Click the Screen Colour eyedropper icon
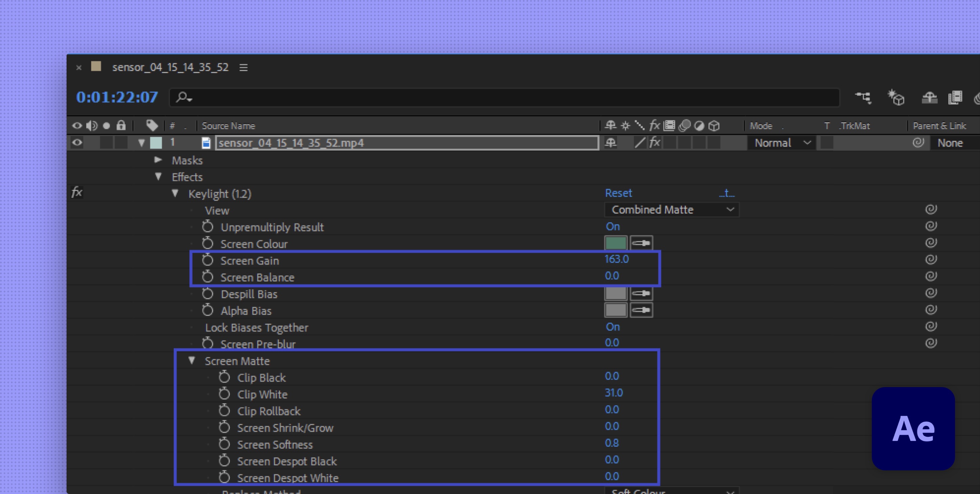This screenshot has width=980, height=494. pyautogui.click(x=641, y=243)
